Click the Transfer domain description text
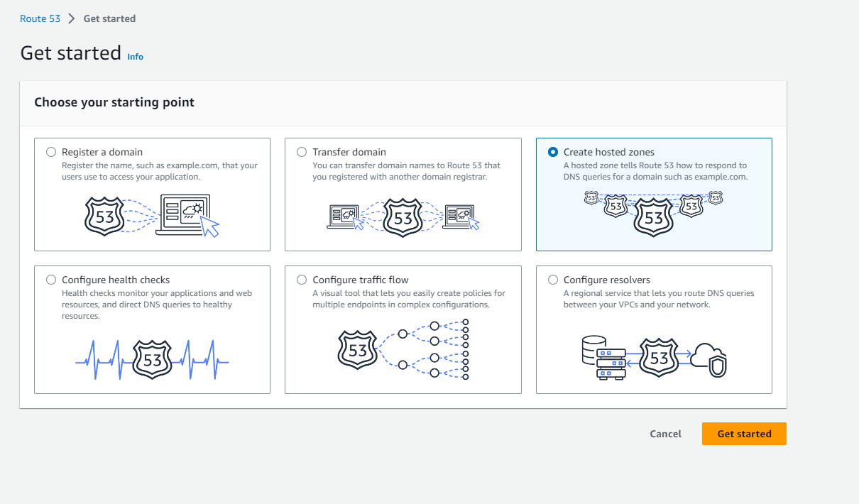The width and height of the screenshot is (859, 504). pos(407,171)
